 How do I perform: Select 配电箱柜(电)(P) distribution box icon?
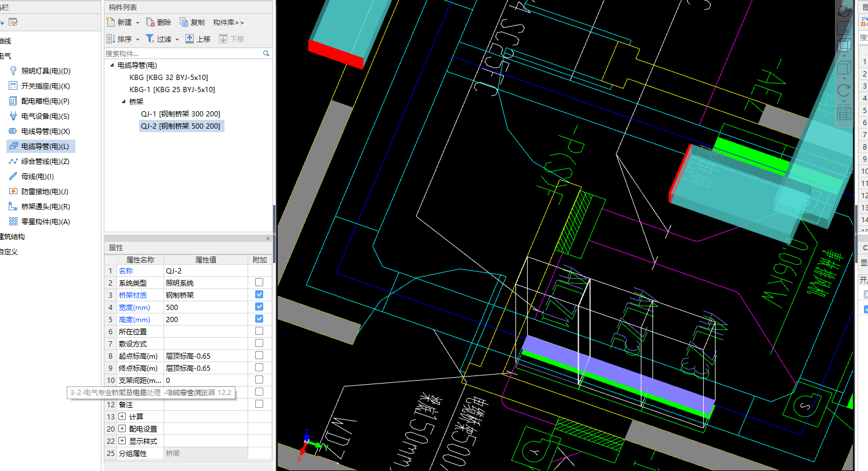coord(13,101)
